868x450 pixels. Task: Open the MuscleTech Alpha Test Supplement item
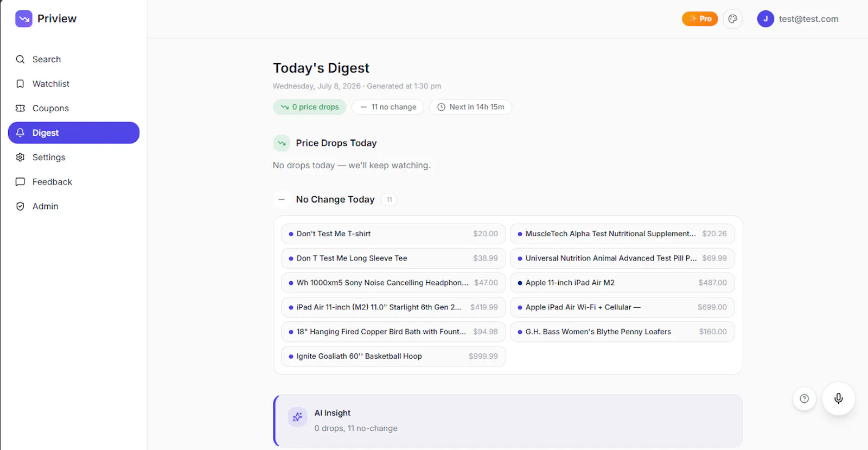point(622,233)
